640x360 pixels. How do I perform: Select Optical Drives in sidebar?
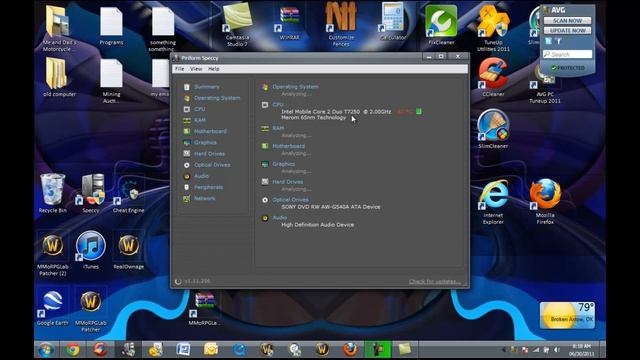212,165
